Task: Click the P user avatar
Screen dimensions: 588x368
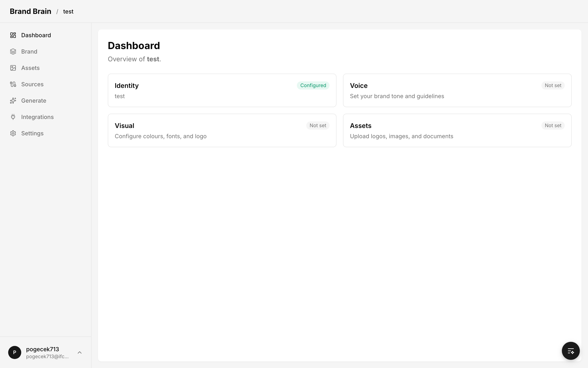Action: (14, 352)
